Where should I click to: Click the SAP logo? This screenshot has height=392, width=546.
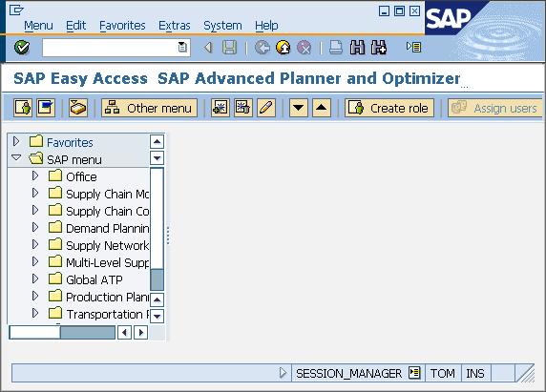(448, 18)
